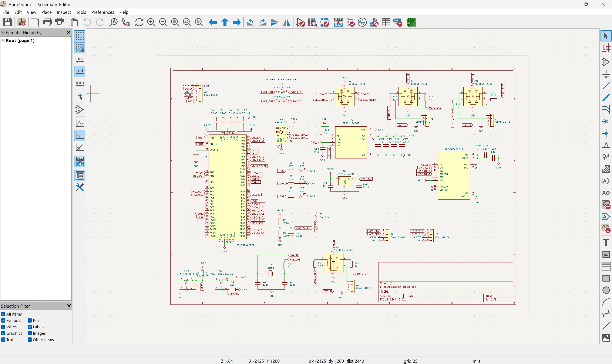612x364 pixels.
Task: Select the Place Junction tool
Action: pyautogui.click(x=606, y=133)
